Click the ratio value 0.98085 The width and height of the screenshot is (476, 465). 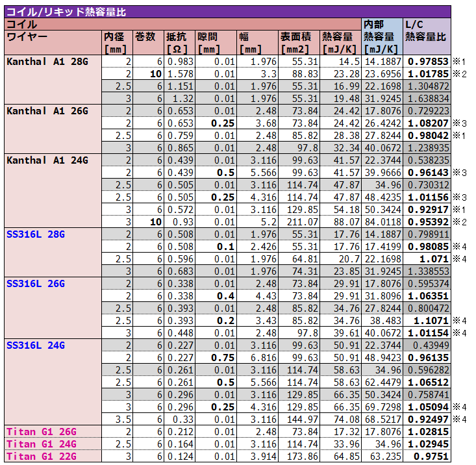coord(427,247)
